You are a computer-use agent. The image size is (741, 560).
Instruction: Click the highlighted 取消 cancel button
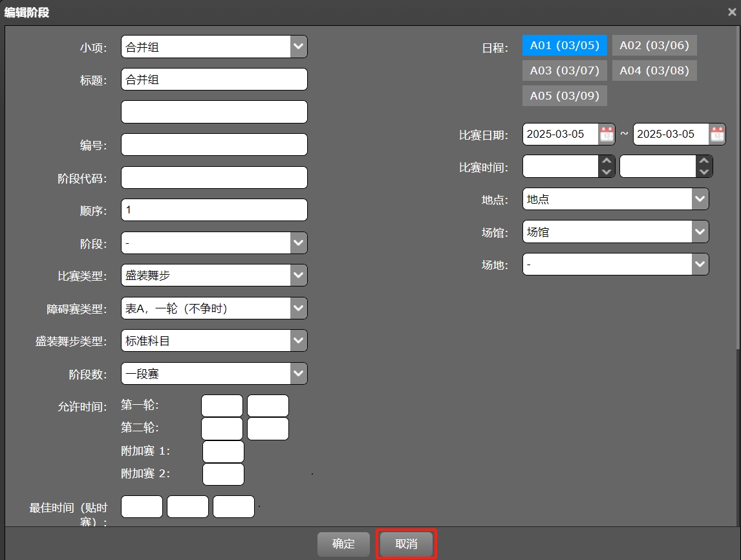pos(405,544)
